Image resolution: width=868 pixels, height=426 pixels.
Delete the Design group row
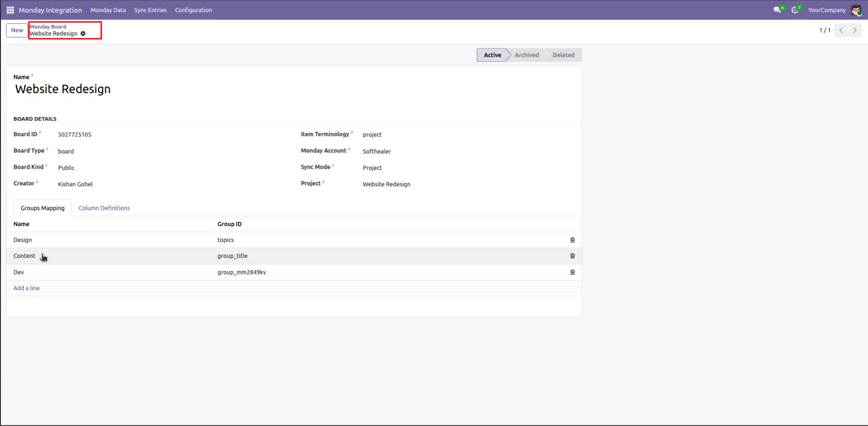click(572, 240)
